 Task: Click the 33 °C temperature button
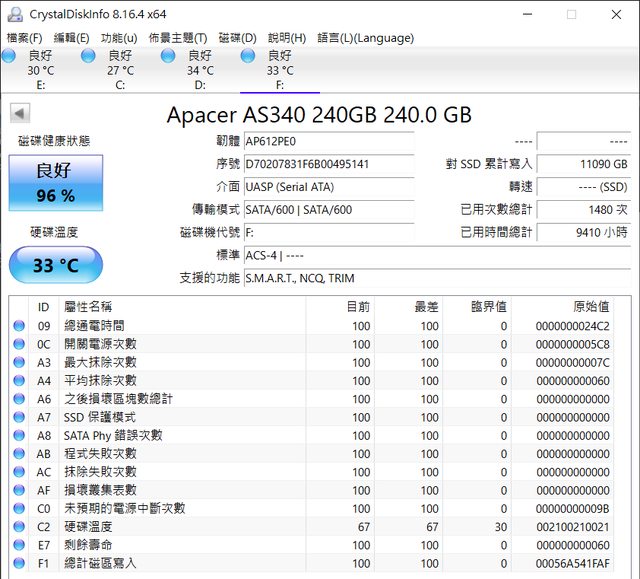[55, 266]
